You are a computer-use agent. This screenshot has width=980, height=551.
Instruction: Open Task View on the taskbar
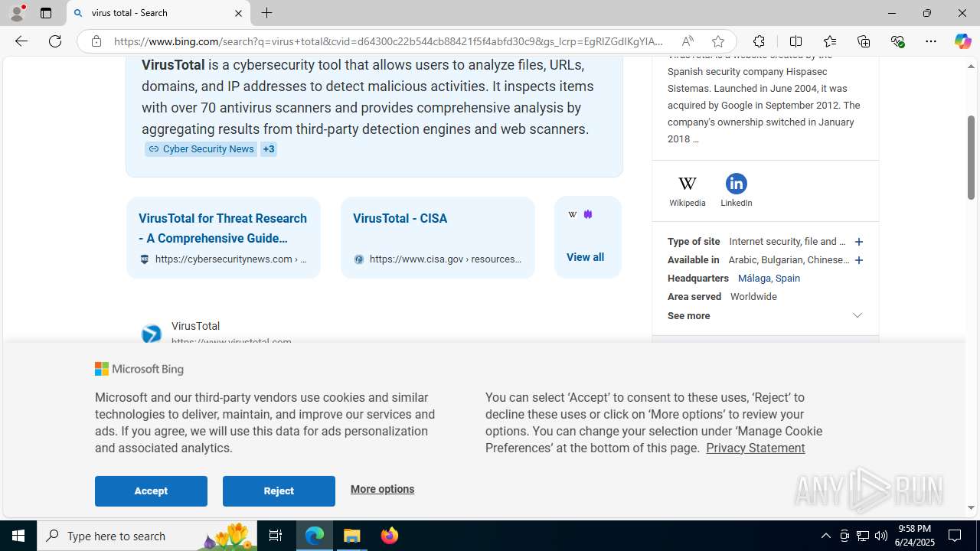276,536
